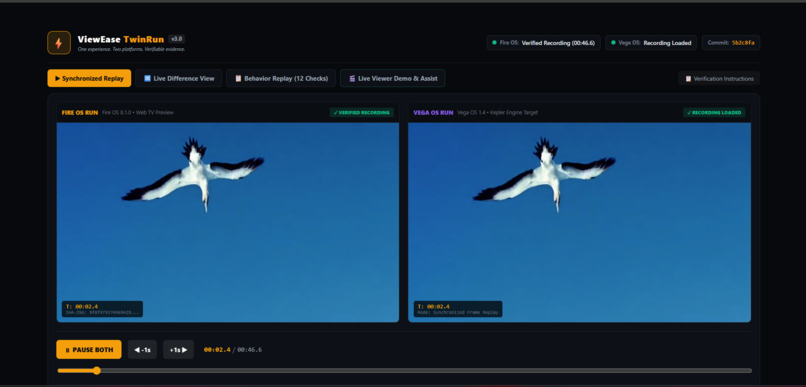Click the green Verified Recording badge
The width and height of the screenshot is (806, 387).
[361, 113]
